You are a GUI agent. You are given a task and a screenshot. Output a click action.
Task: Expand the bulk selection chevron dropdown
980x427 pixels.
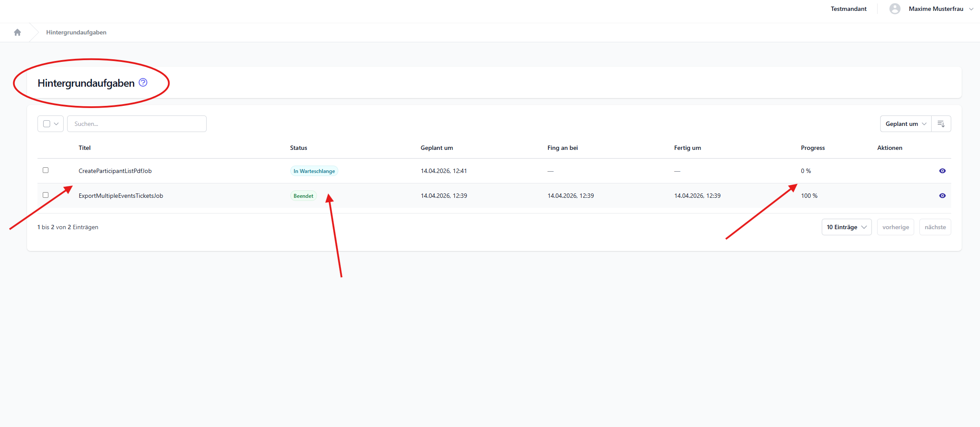coord(57,124)
